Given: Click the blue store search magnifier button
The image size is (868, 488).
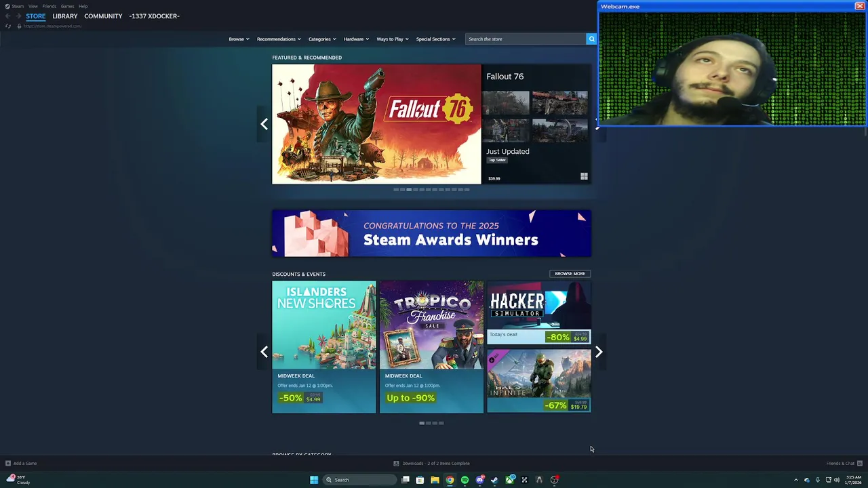Looking at the screenshot, I should (591, 39).
